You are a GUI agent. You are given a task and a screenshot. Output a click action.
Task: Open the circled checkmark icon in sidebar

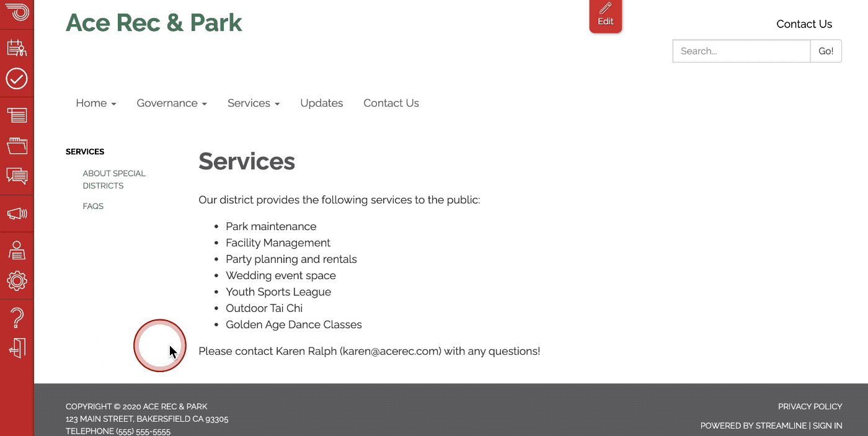[17, 79]
